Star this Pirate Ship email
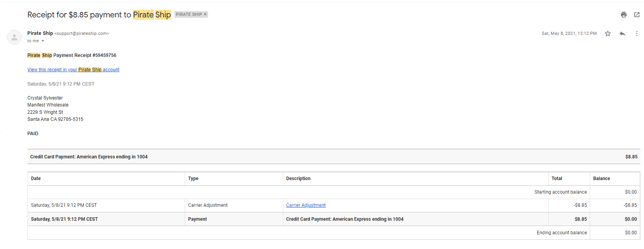 608,34
